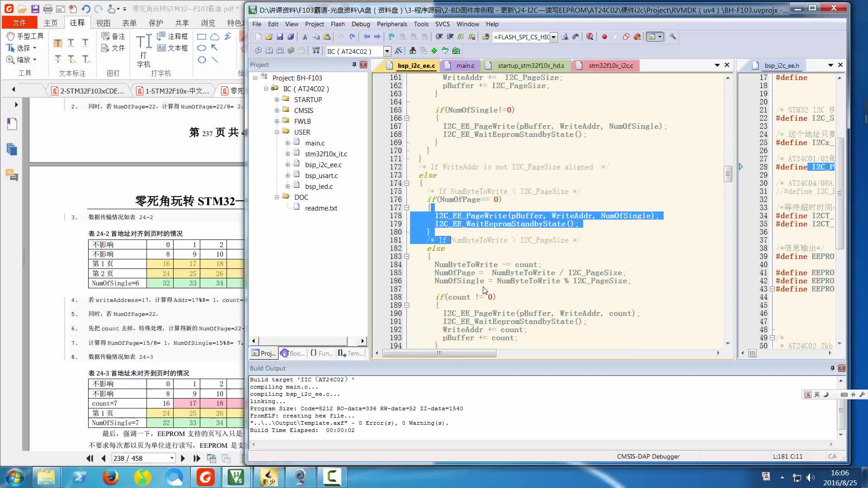Open the Flash menu in Keil

(x=338, y=24)
